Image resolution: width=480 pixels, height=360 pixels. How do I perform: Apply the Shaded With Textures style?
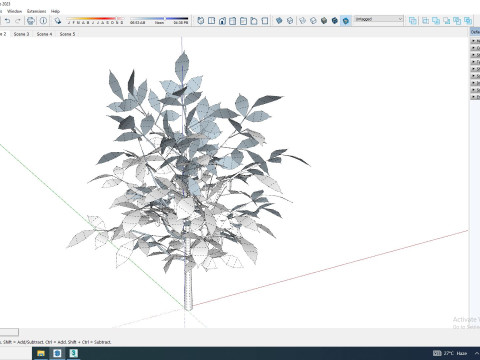click(335, 21)
